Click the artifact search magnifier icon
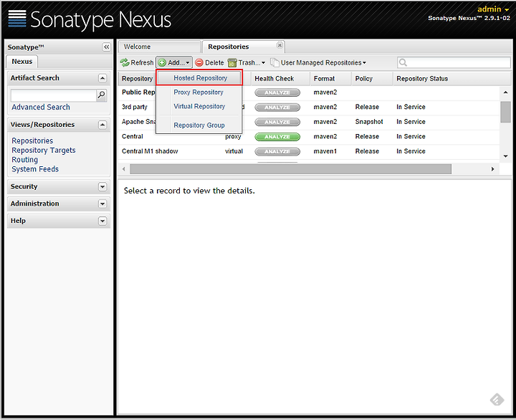This screenshot has height=420, width=516. 102,95
